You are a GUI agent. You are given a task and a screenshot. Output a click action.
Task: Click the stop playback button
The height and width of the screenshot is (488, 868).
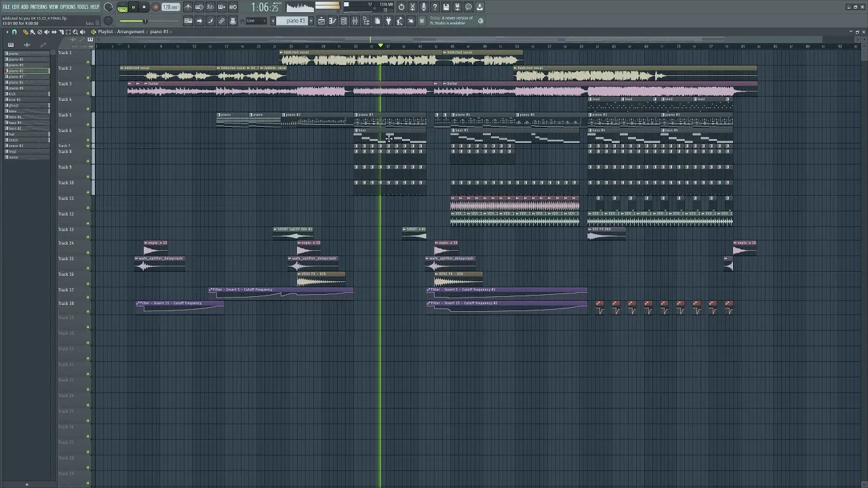pyautogui.click(x=144, y=7)
